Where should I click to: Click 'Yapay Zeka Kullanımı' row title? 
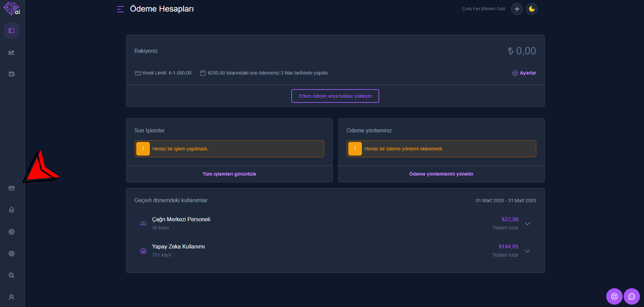[178, 247]
